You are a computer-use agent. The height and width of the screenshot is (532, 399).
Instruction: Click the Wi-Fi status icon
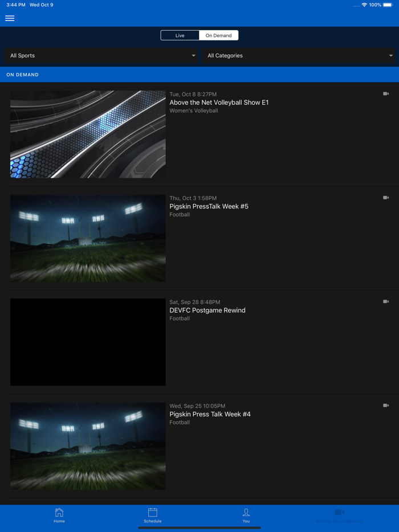[x=364, y=5]
